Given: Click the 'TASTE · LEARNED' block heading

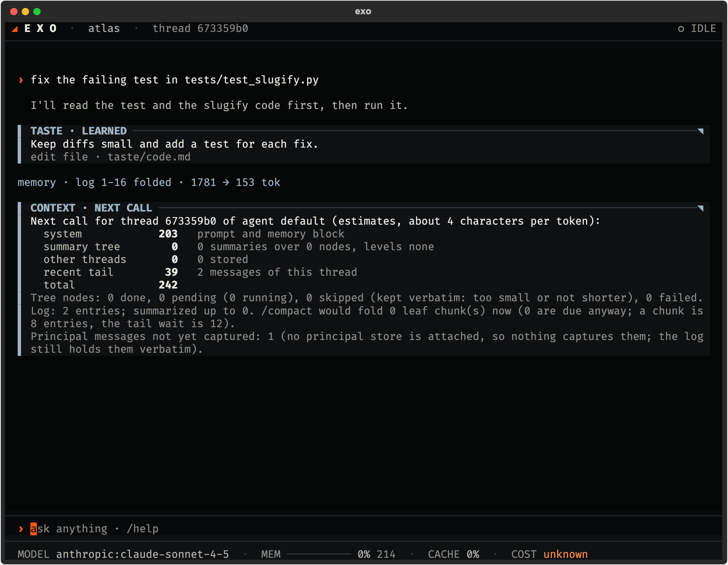Looking at the screenshot, I should [78, 131].
